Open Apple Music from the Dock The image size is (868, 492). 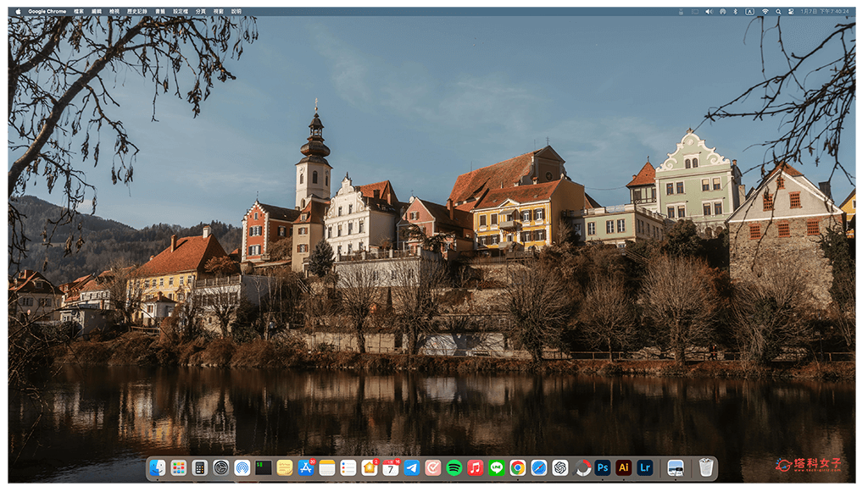pyautogui.click(x=476, y=468)
